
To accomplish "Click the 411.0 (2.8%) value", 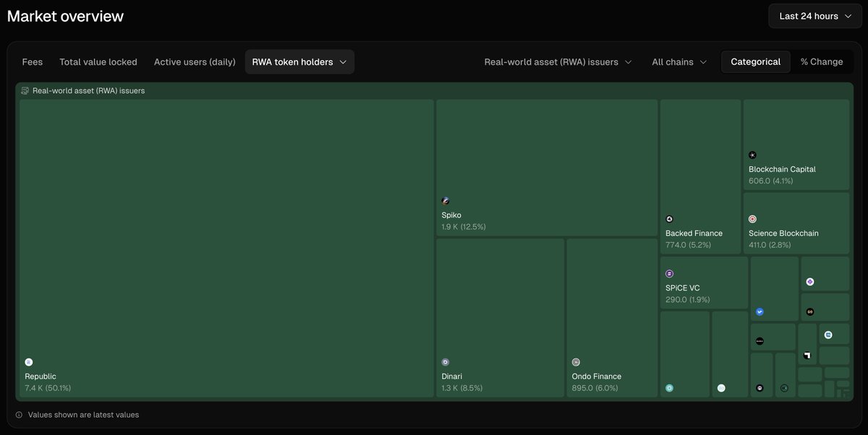I will [771, 245].
